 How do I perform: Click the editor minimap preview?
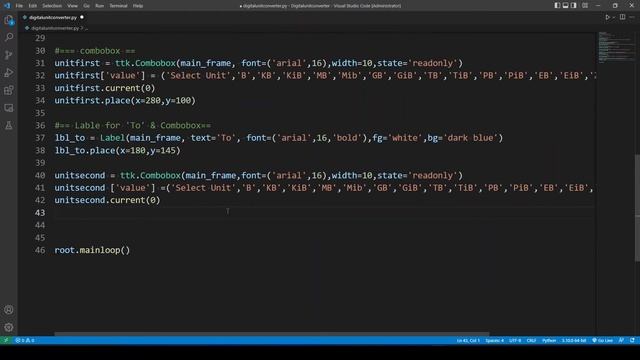(x=616, y=47)
